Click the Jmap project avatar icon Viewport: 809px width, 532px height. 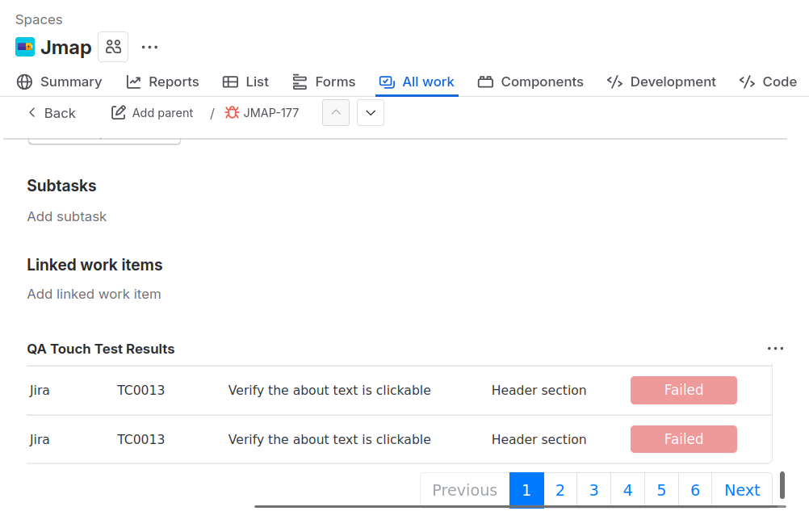[x=24, y=47]
